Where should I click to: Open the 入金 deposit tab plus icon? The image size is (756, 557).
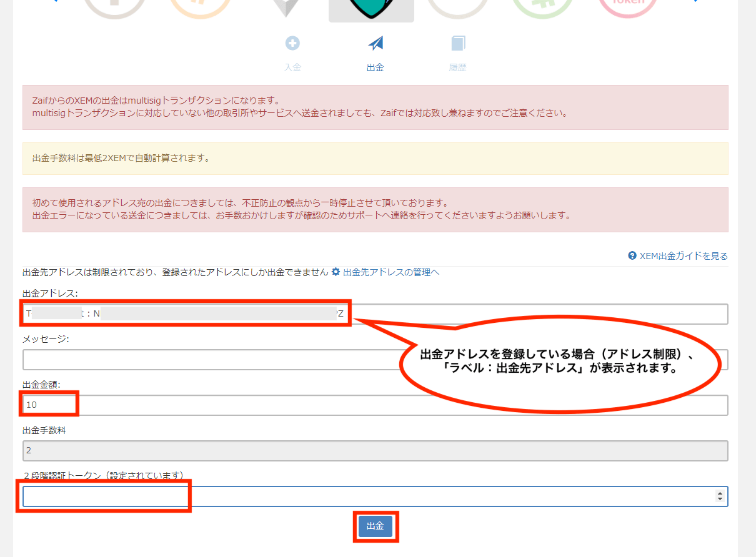292,44
